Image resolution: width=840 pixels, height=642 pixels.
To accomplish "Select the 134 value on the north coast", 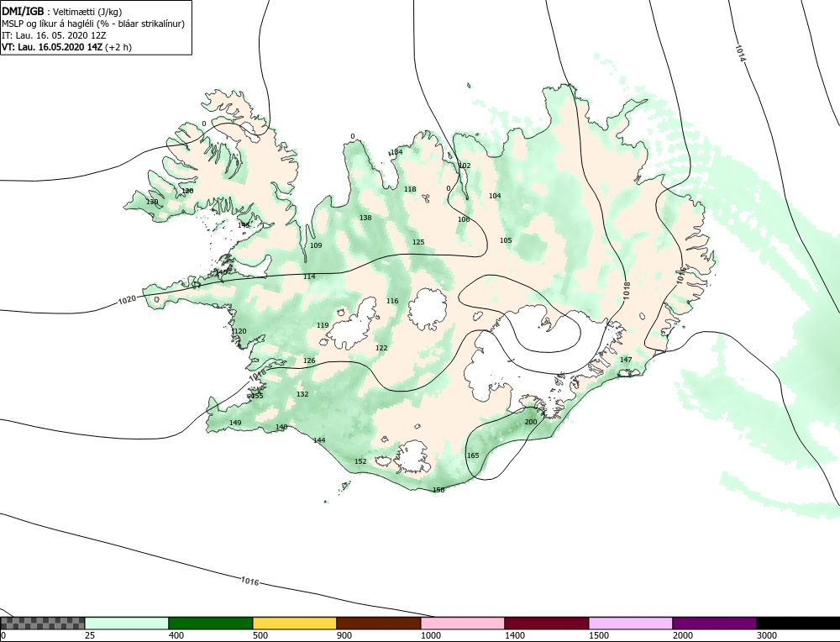I will click(x=396, y=152).
